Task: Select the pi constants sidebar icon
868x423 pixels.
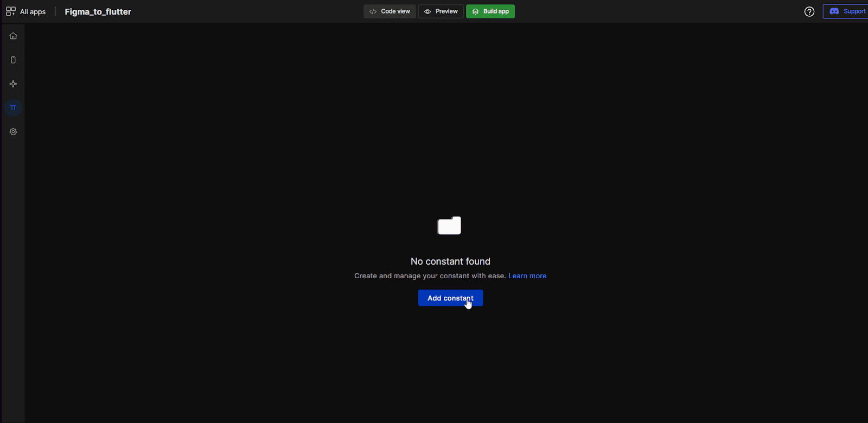Action: pyautogui.click(x=13, y=107)
